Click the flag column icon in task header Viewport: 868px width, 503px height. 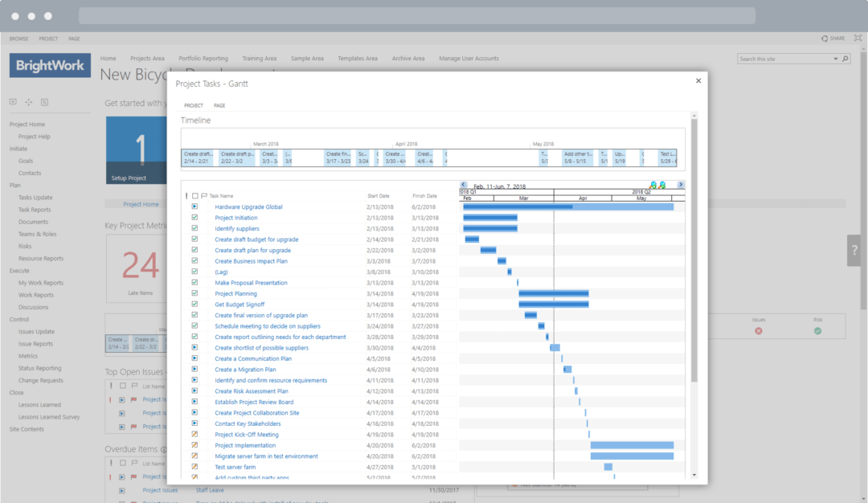[x=203, y=194]
